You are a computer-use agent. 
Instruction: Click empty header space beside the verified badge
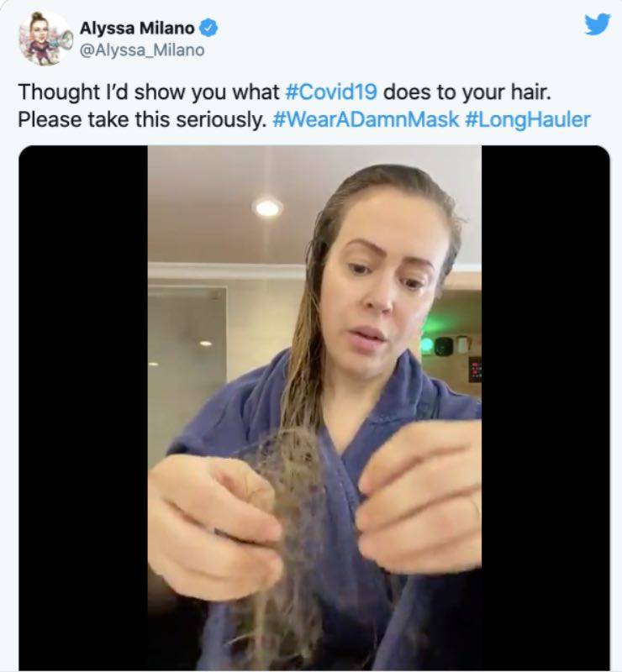[386, 29]
